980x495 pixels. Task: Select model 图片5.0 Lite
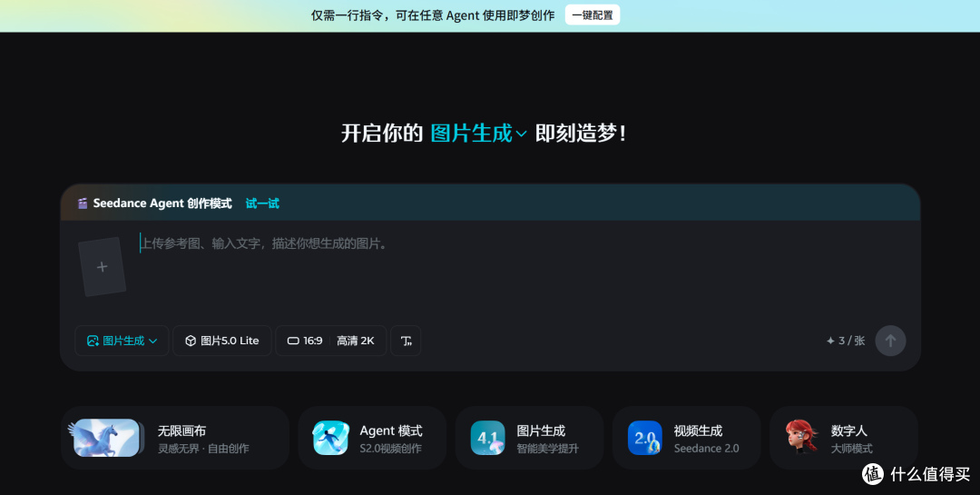point(222,341)
